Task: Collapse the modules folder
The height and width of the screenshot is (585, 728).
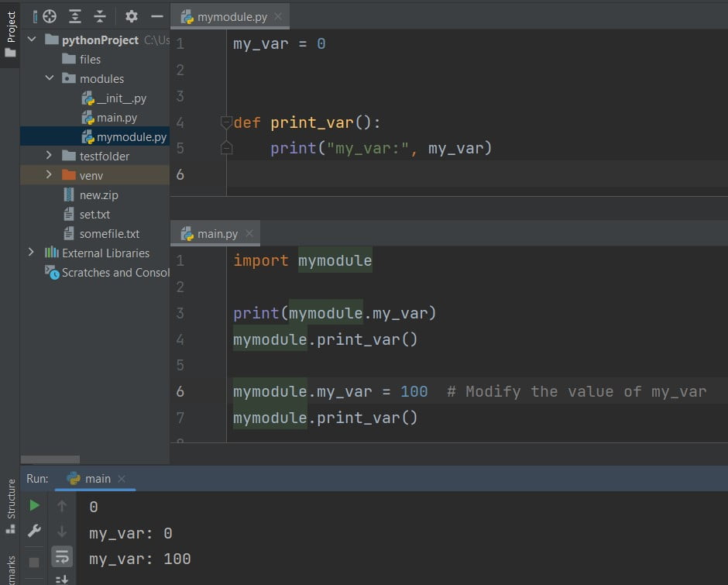Action: click(49, 78)
